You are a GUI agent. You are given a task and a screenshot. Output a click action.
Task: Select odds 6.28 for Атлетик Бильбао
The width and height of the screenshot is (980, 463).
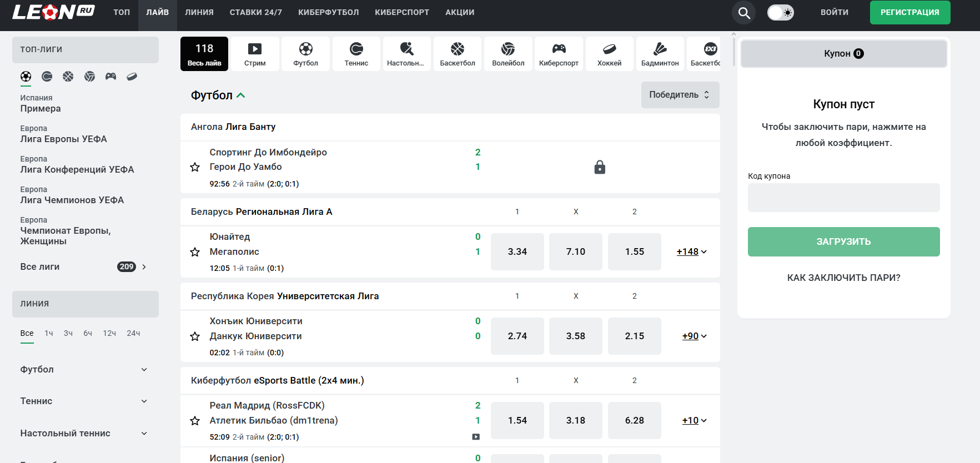[635, 421]
